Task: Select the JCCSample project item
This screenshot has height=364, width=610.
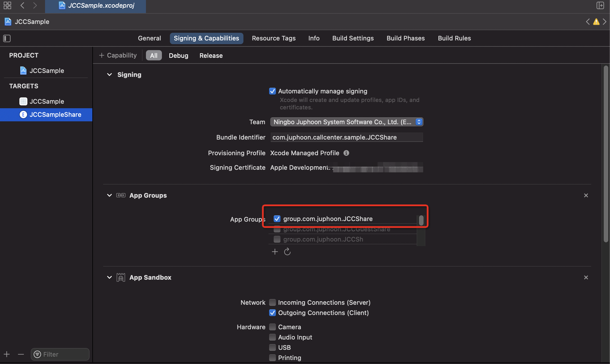Action: (x=46, y=71)
